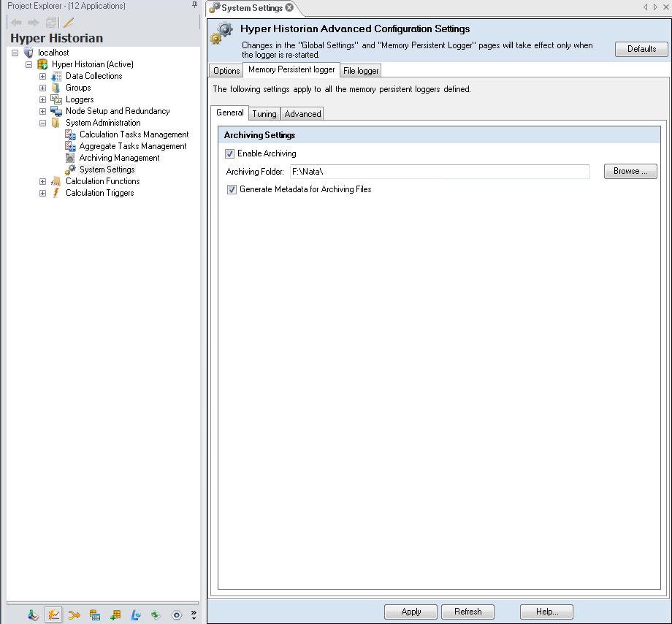Uncheck Generate Metadata for Archiving Files
The width and height of the screenshot is (672, 624).
click(x=232, y=189)
